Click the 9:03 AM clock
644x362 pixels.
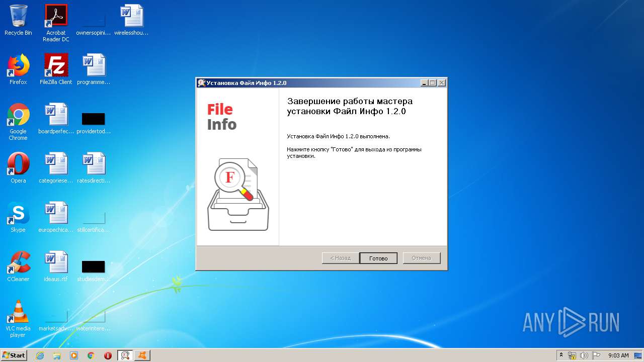click(x=618, y=355)
